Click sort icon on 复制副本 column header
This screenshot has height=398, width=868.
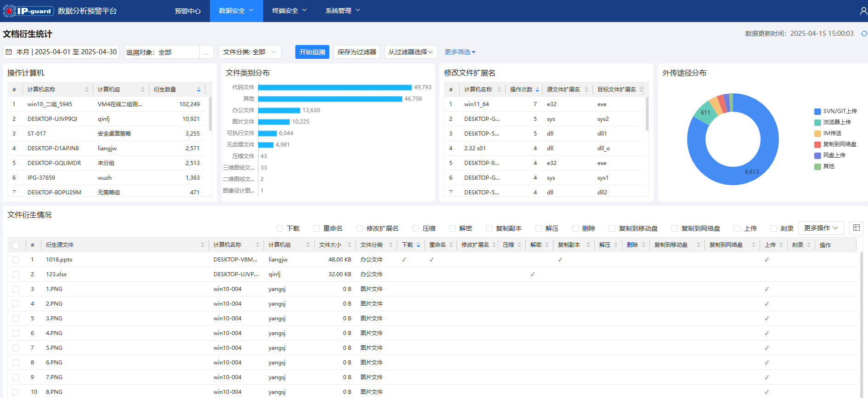click(588, 245)
